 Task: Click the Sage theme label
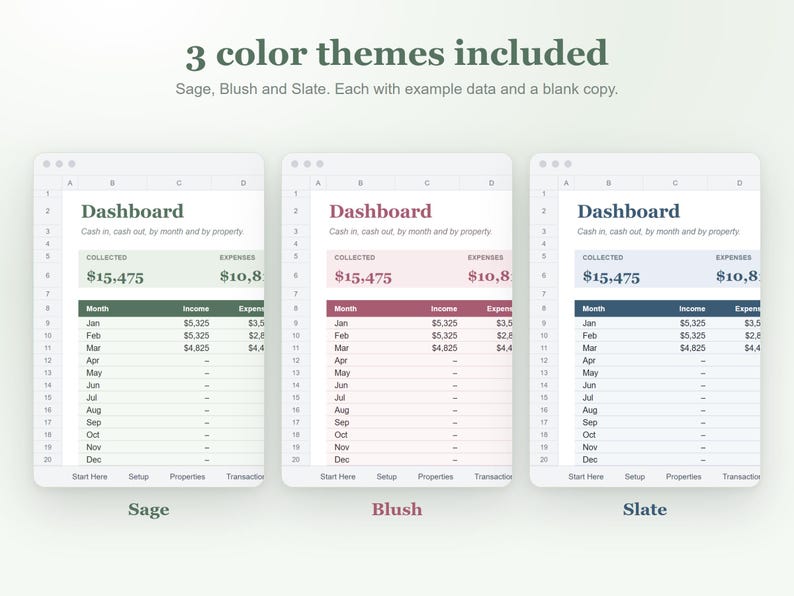148,509
